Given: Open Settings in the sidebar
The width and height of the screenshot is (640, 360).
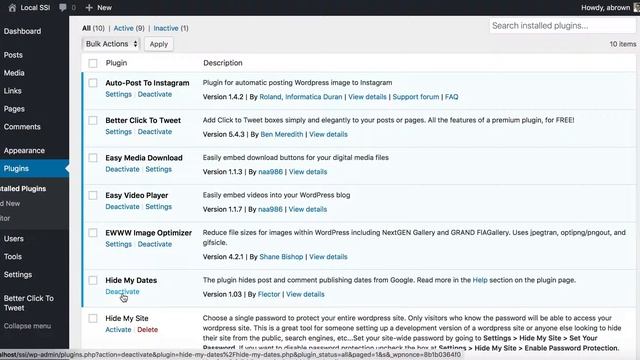Looking at the screenshot, I should 18,274.
